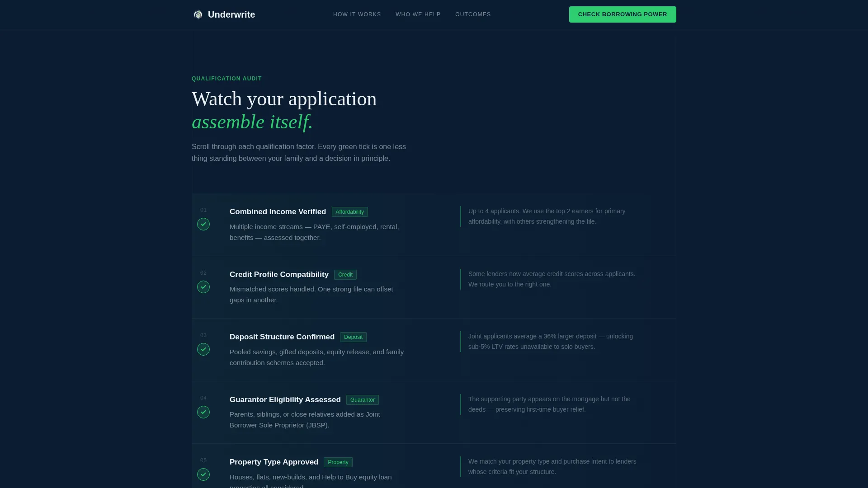
Task: Click the 'Houses, flats, new-builds' description
Action: 311,480
